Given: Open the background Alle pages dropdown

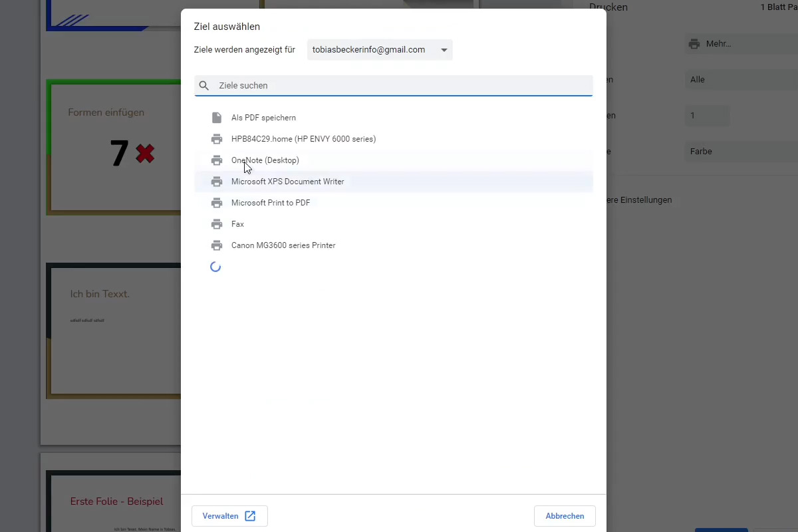Looking at the screenshot, I should tap(741, 80).
